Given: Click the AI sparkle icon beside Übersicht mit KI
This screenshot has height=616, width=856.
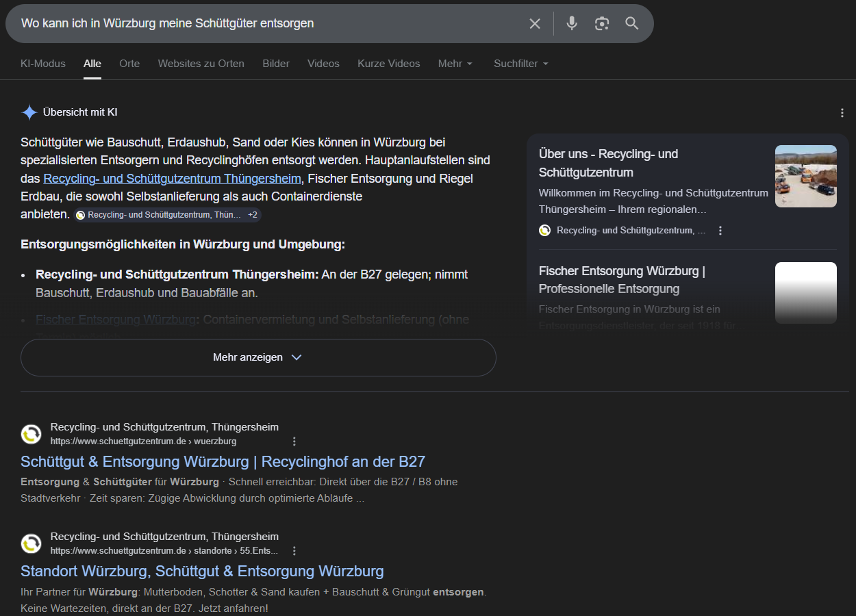Looking at the screenshot, I should click(x=29, y=112).
